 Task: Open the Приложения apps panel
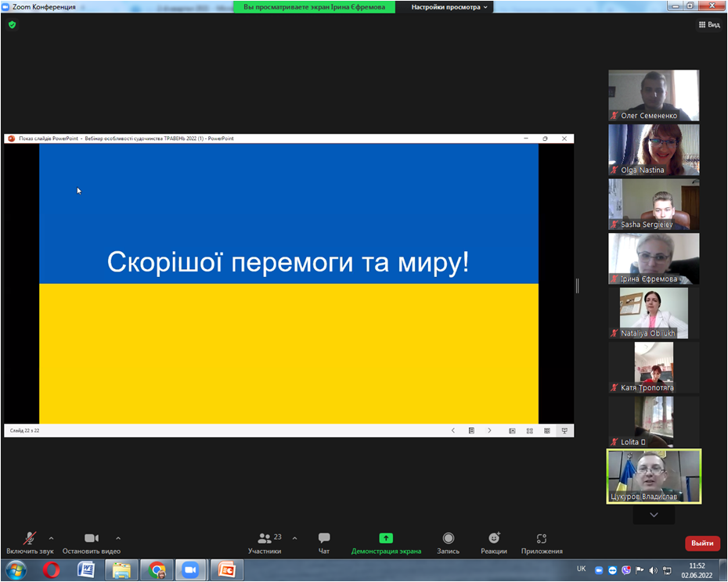542,542
